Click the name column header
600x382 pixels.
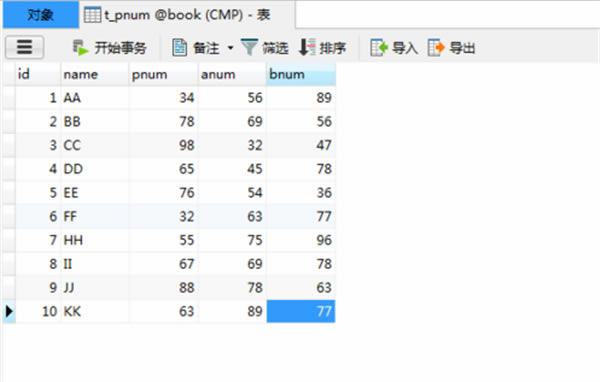95,74
